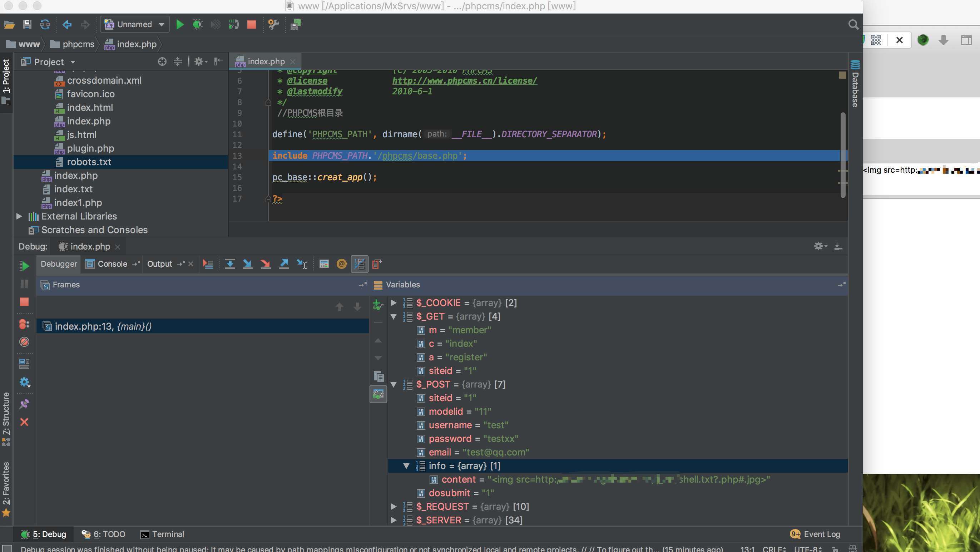Click the Evaluate Expression calculator icon
Screen dimensions: 980x552
324,264
